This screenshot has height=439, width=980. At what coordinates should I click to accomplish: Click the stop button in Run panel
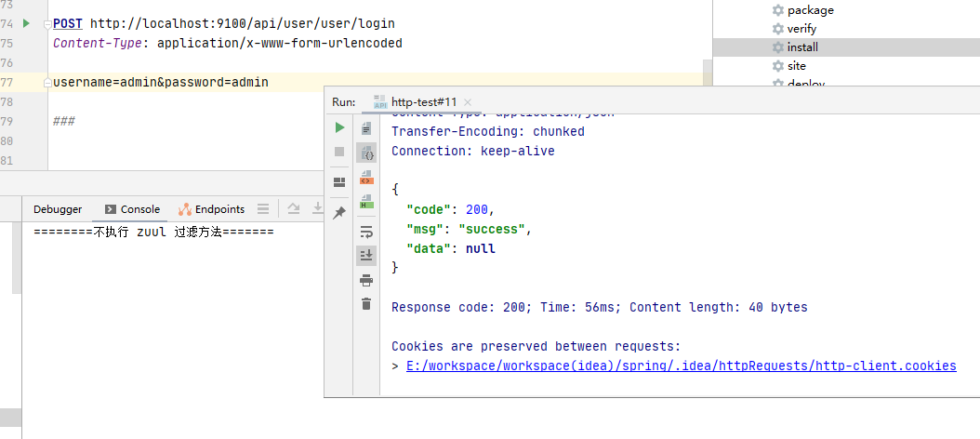[x=339, y=152]
